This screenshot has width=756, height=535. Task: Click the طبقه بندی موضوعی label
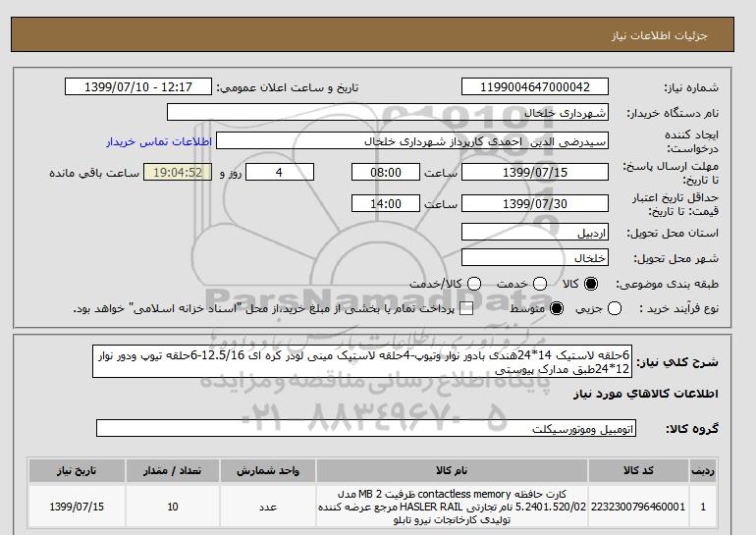668,285
